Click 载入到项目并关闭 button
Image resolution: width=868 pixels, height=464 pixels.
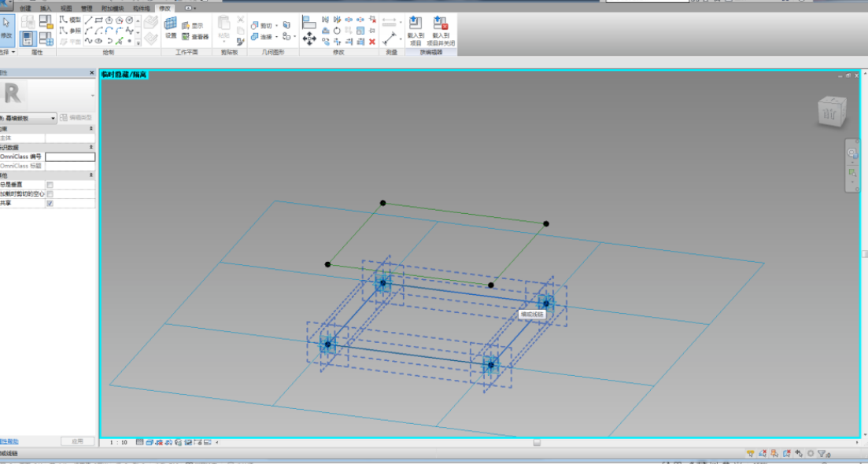[x=441, y=31]
